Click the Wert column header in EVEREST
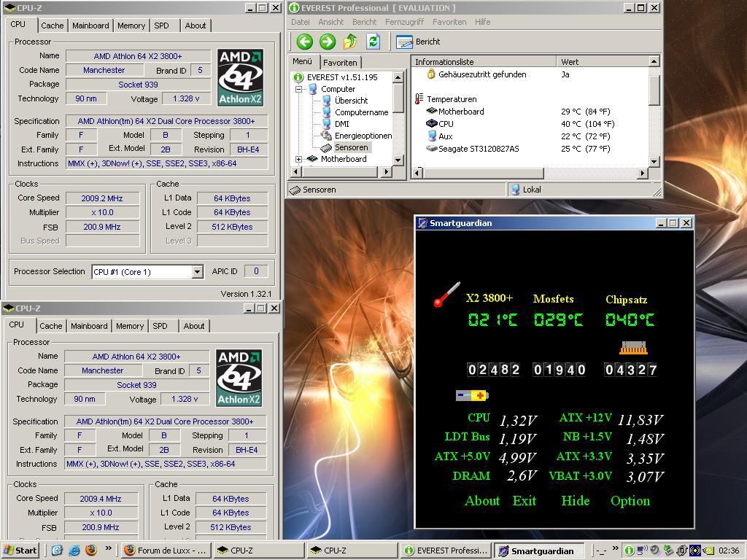747x560 pixels. point(603,61)
